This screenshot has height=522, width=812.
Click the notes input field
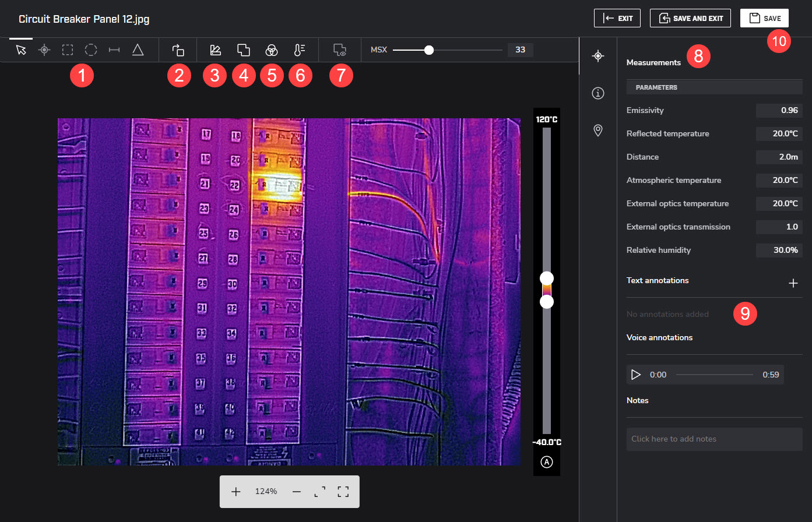tap(714, 439)
